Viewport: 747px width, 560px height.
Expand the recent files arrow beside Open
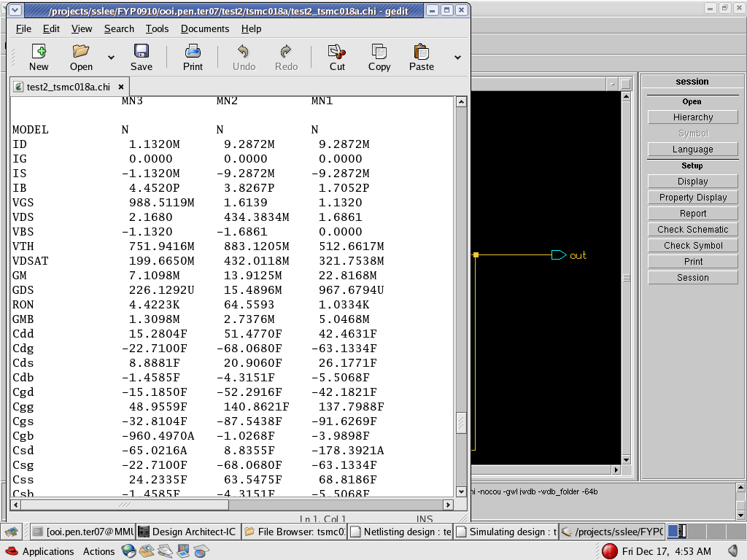[x=111, y=58]
